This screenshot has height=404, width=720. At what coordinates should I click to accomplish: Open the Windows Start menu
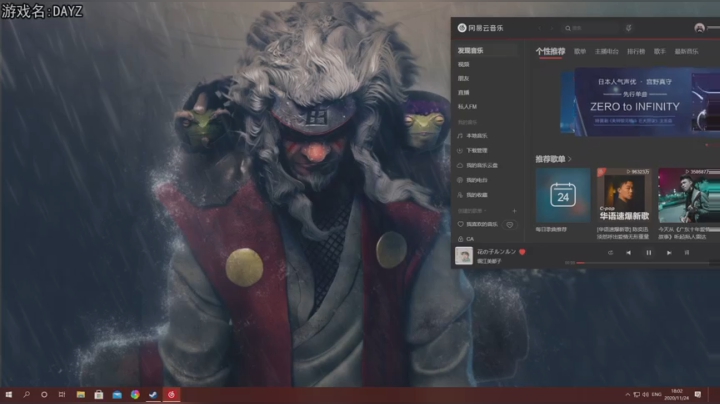click(x=9, y=395)
